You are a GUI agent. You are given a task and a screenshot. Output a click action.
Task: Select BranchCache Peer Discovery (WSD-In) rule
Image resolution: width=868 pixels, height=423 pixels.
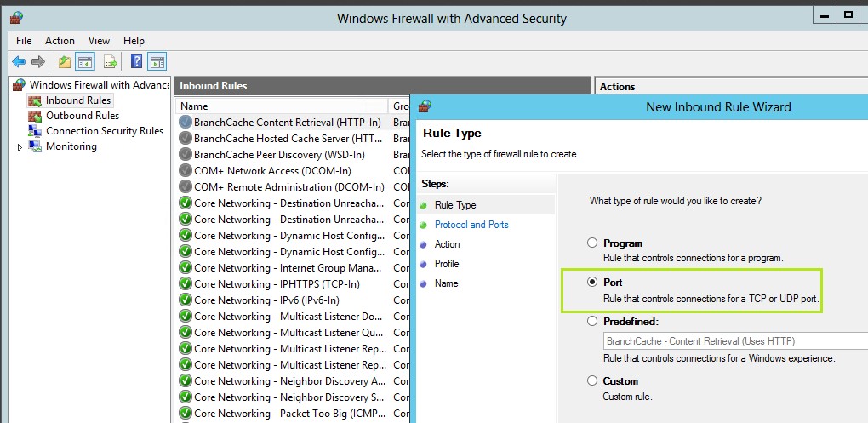point(279,154)
